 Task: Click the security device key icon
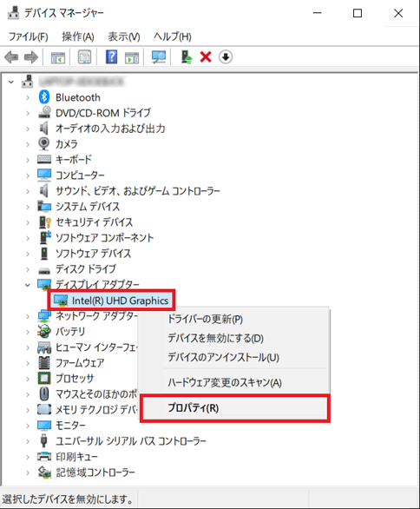[45, 222]
